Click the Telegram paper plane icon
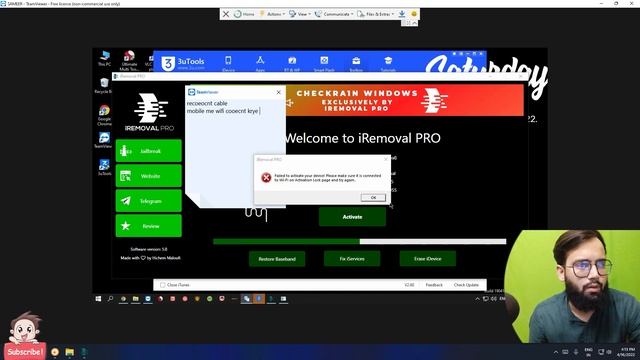Image resolution: width=640 pixels, height=360 pixels. pyautogui.click(x=125, y=201)
